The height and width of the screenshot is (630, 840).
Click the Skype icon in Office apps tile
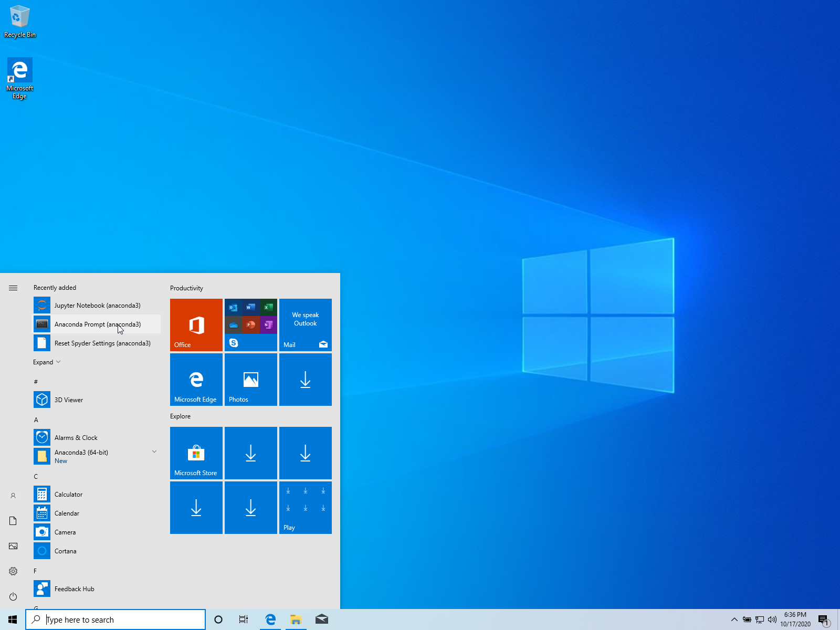coord(234,343)
